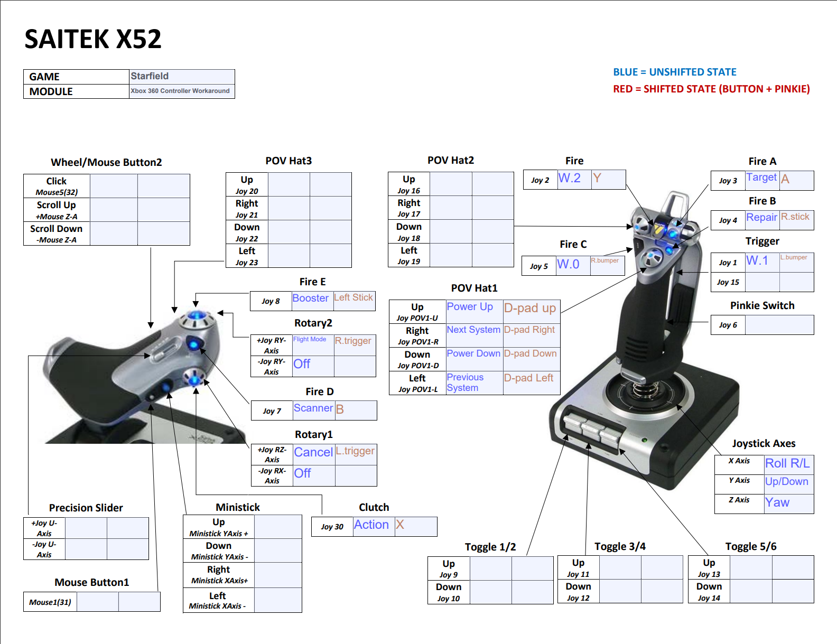This screenshot has width=837, height=644.
Task: Click the Starfield game name field
Action: [x=182, y=77]
